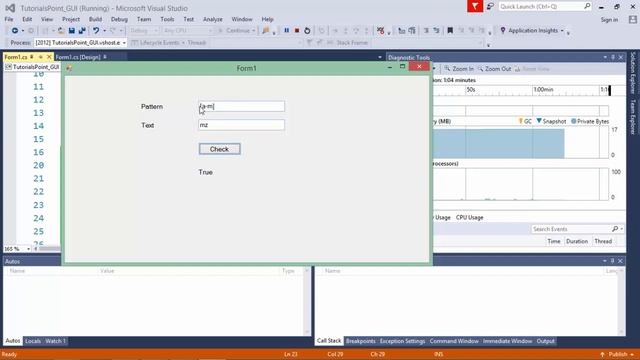Click the Duration column header in events table

click(x=577, y=241)
